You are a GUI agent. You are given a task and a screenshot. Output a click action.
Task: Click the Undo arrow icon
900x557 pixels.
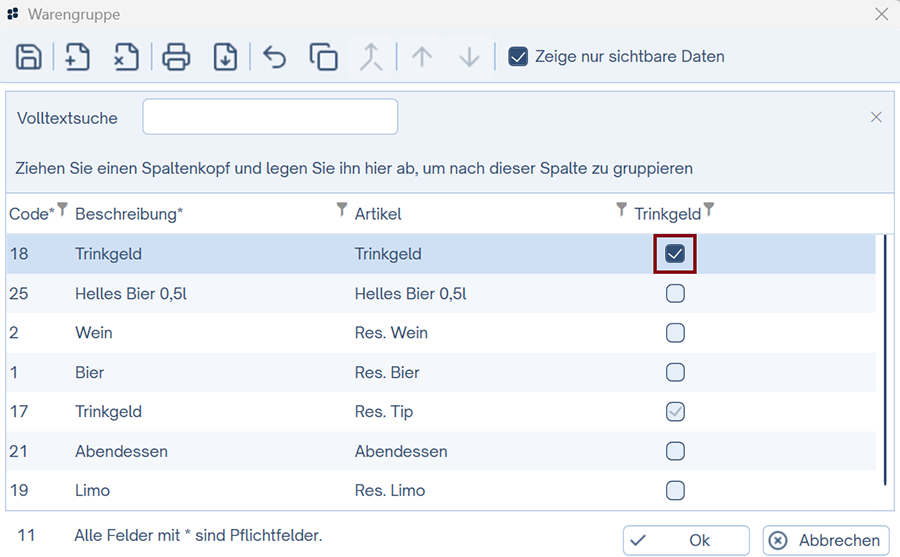[x=274, y=57]
